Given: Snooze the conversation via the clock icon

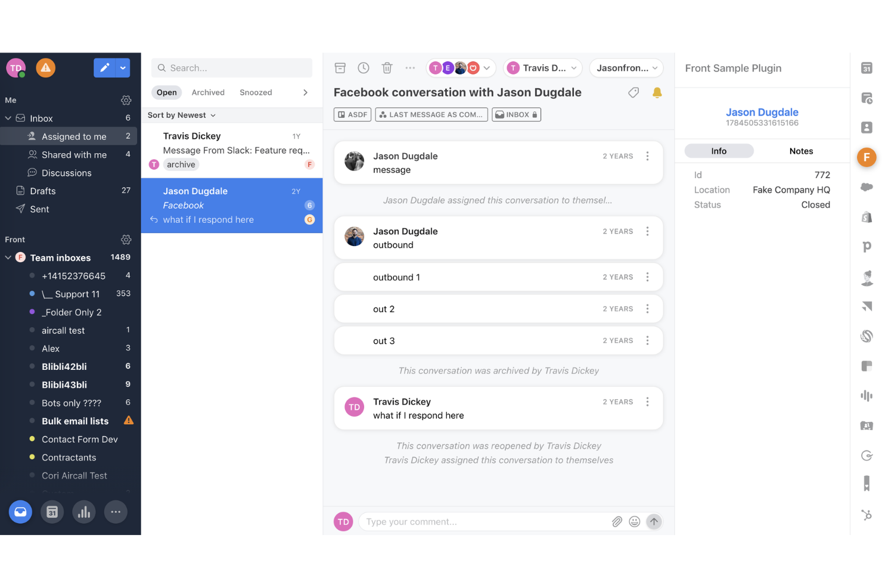Looking at the screenshot, I should (x=364, y=68).
